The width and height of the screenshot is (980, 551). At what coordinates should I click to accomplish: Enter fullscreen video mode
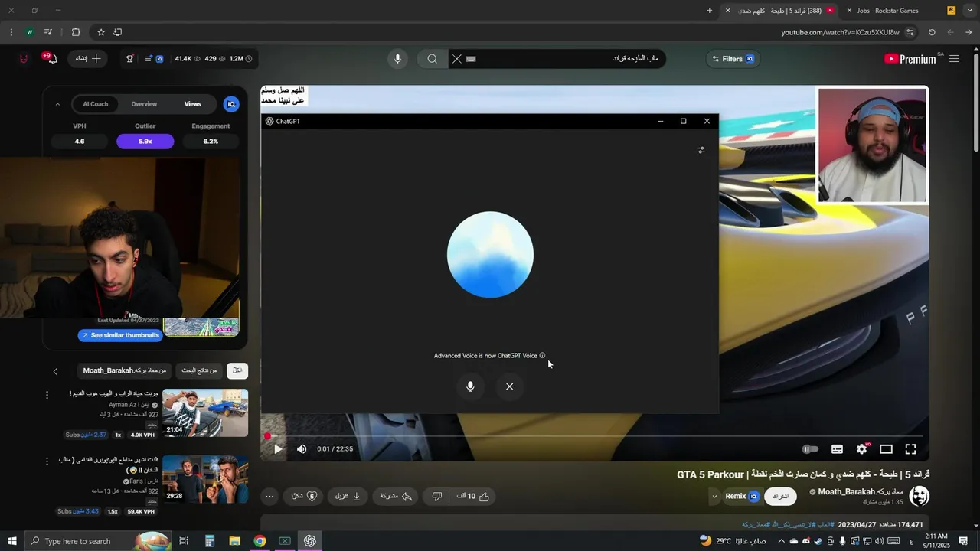(910, 449)
